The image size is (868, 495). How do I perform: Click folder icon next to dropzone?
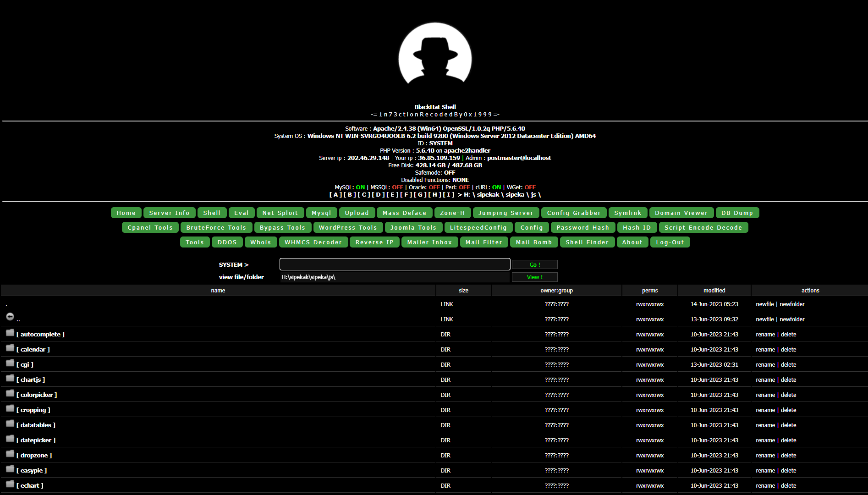10,454
